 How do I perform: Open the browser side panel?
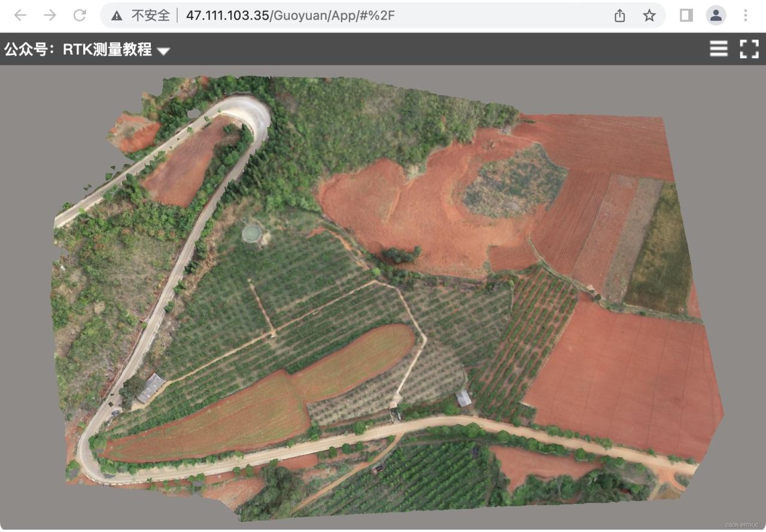click(686, 16)
